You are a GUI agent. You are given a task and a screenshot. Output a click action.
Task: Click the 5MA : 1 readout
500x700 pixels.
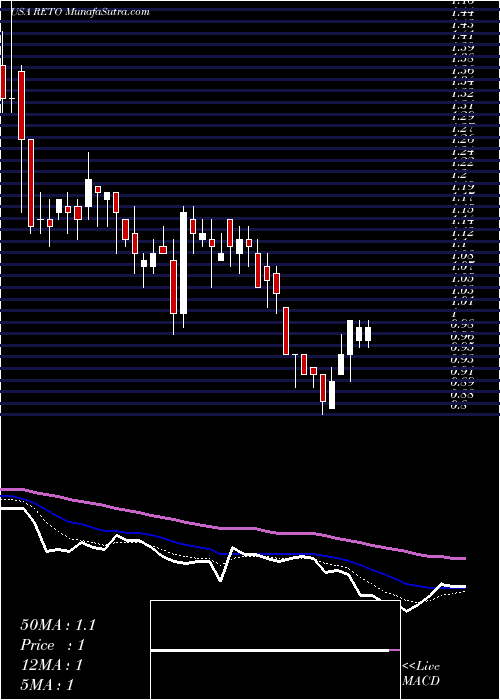pyautogui.click(x=47, y=685)
